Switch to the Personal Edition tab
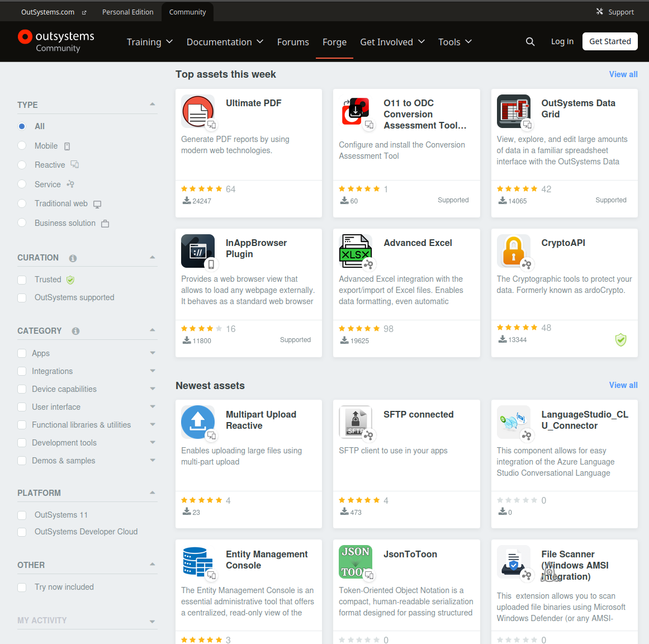The image size is (649, 644). coord(127,12)
